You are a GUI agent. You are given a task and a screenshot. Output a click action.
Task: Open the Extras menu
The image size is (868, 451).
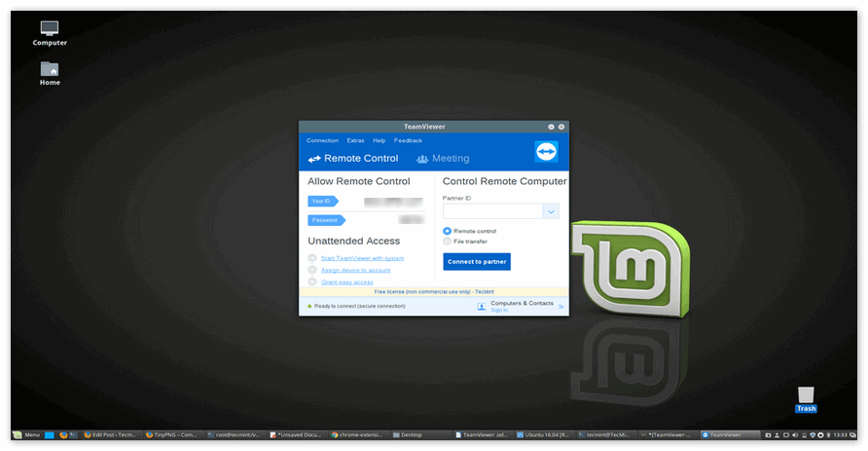[355, 141]
